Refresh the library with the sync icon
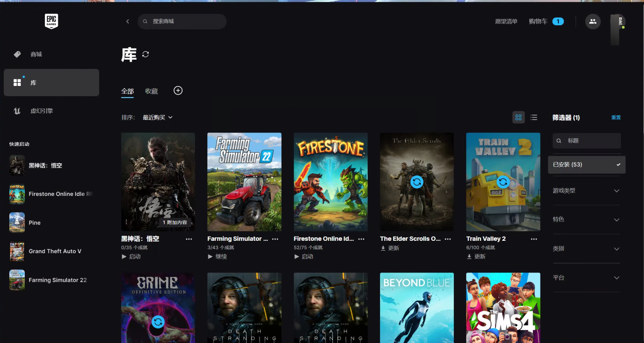 point(145,54)
